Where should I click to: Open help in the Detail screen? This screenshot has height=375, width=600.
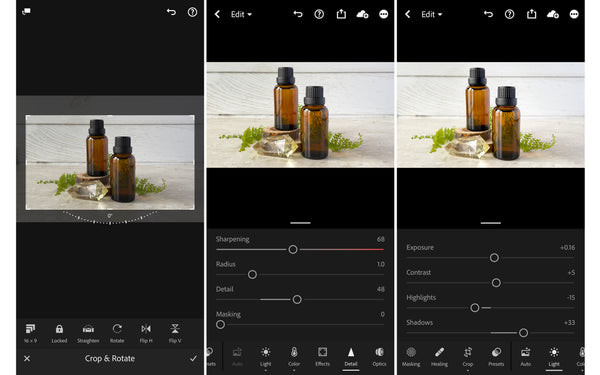coord(319,14)
